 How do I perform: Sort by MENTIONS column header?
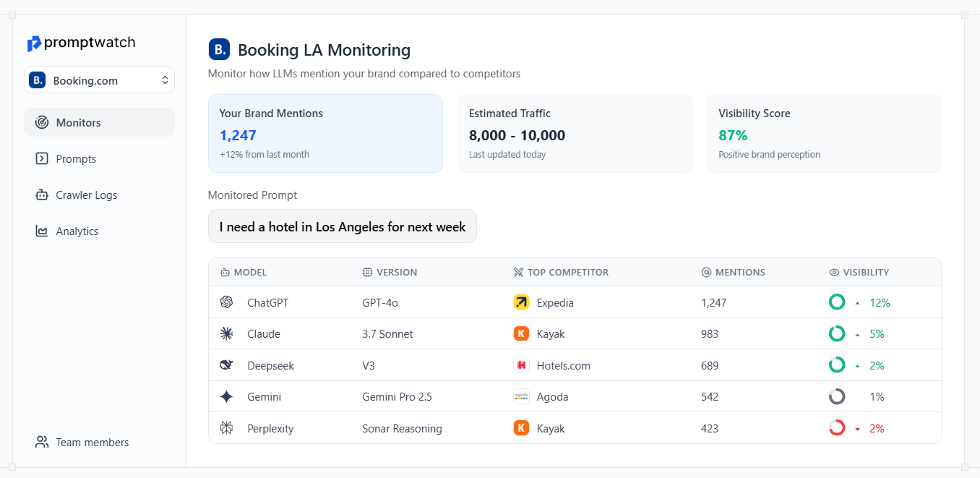click(x=733, y=273)
